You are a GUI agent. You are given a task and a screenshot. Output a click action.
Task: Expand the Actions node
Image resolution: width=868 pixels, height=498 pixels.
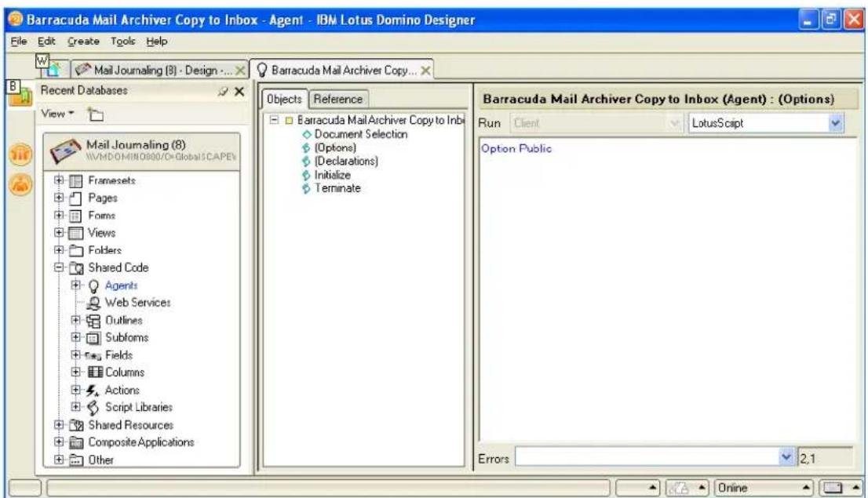pos(76,390)
